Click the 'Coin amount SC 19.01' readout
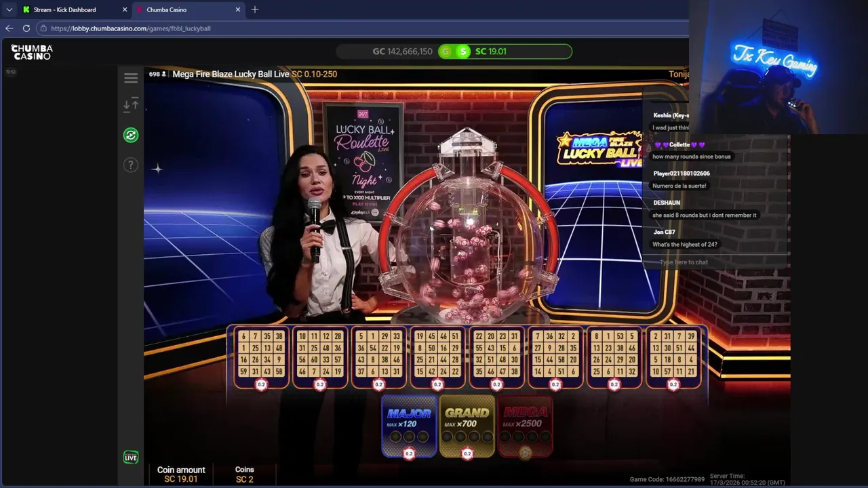 181,474
